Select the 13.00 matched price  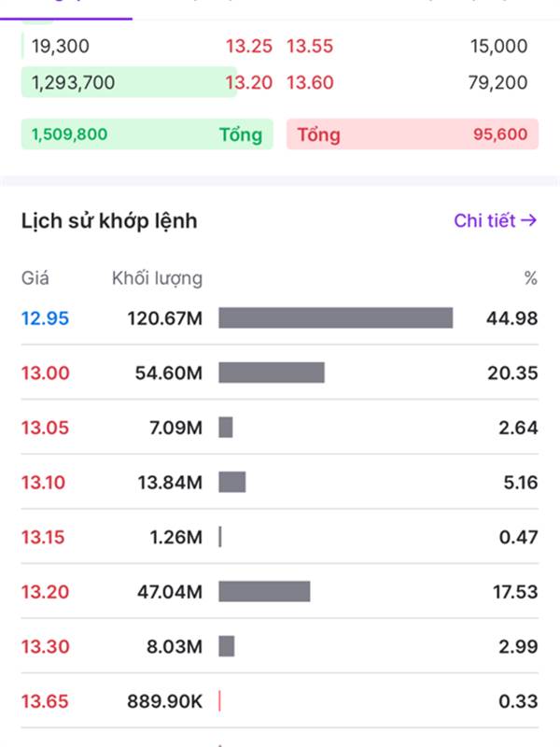45,373
